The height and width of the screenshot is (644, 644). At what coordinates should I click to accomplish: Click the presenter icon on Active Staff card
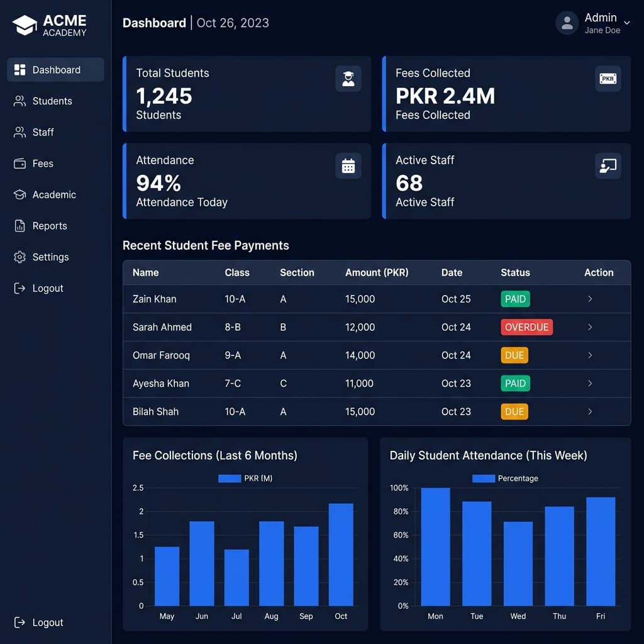(608, 166)
